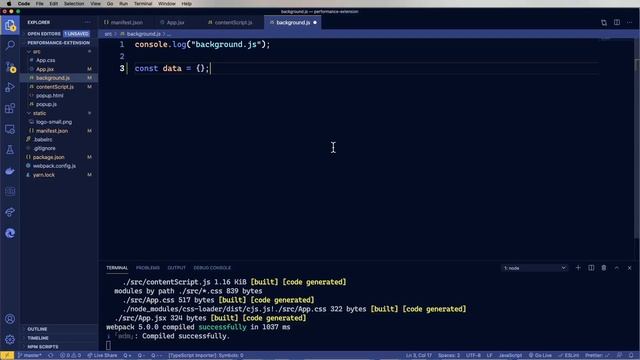Open the Selection menu
The width and height of the screenshot is (640, 360).
pos(74,4)
